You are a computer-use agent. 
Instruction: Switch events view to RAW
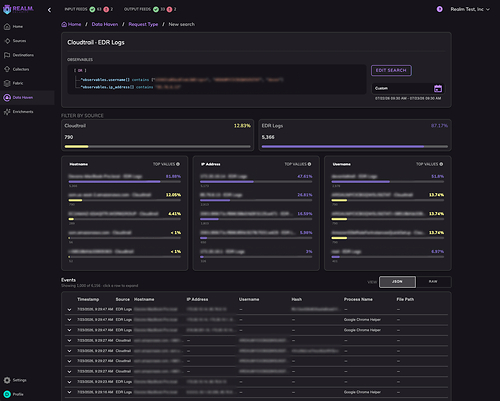[x=433, y=282]
